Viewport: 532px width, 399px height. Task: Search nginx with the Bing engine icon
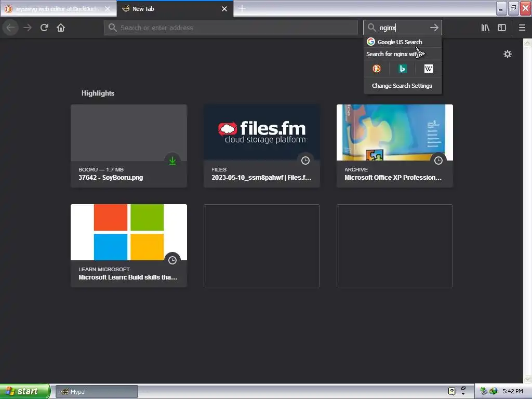pos(403,69)
